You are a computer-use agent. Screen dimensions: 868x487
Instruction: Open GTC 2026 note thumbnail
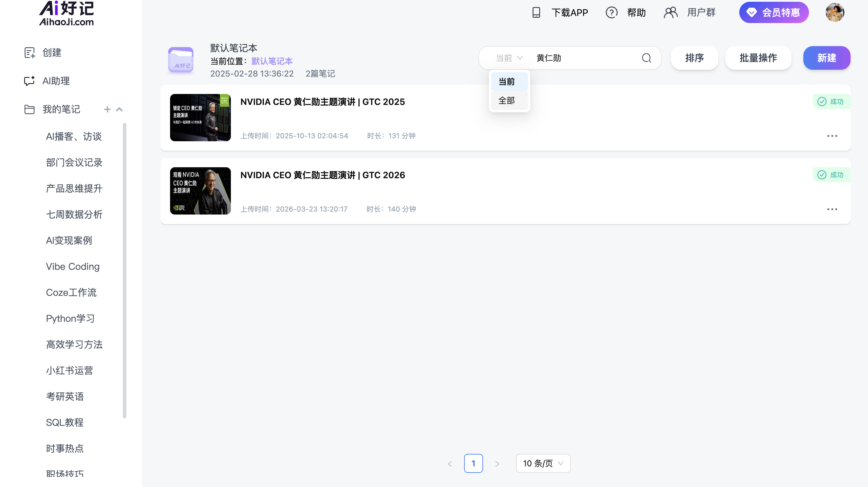pyautogui.click(x=200, y=191)
